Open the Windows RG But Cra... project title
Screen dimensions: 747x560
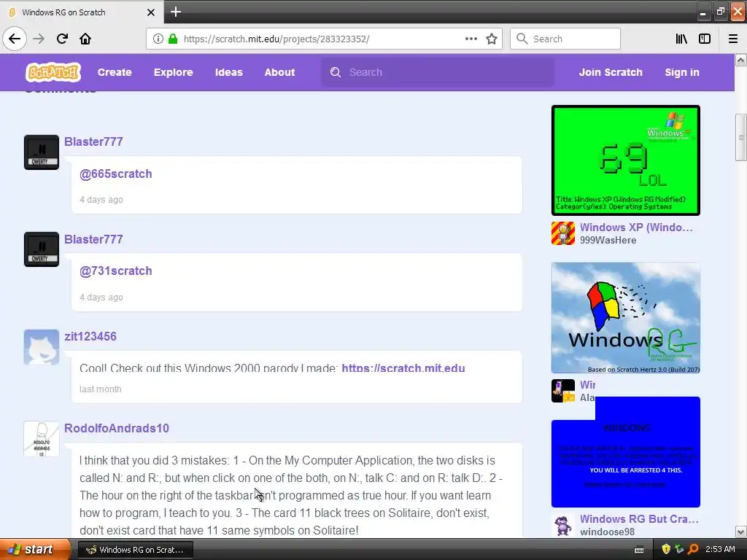[639, 518]
